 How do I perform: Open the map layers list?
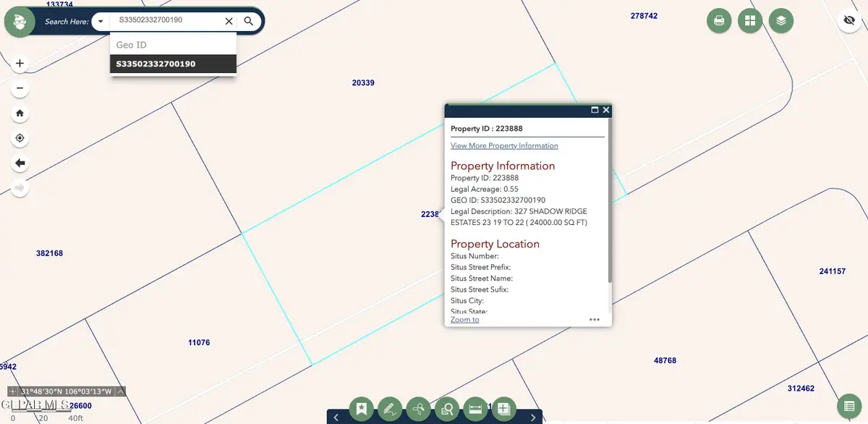[x=781, y=21]
